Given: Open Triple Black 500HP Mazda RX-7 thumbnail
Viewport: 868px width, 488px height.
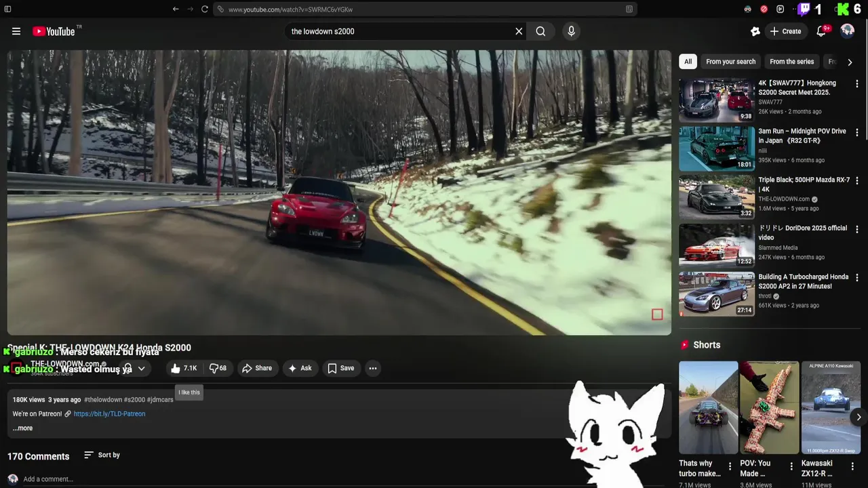Looking at the screenshot, I should [717, 197].
